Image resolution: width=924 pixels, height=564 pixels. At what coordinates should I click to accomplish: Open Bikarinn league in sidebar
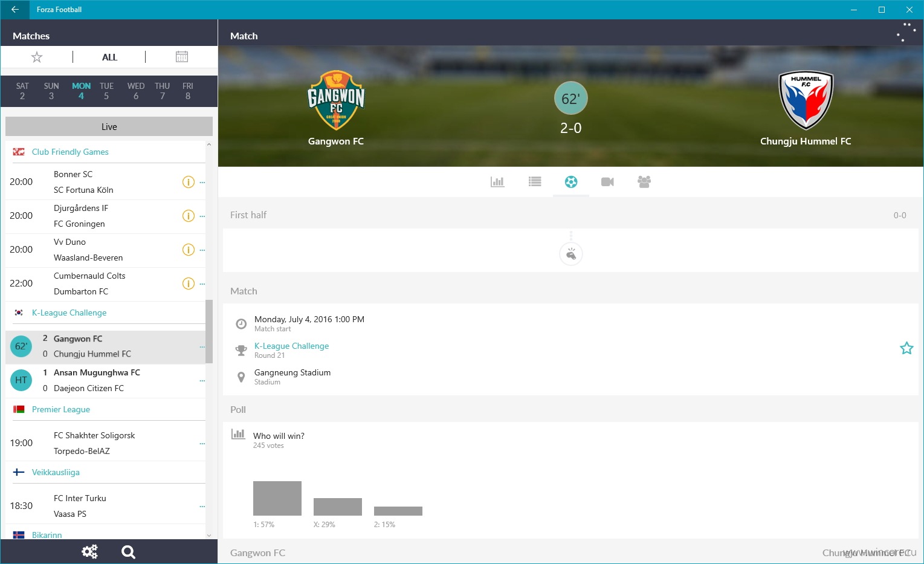click(x=47, y=535)
